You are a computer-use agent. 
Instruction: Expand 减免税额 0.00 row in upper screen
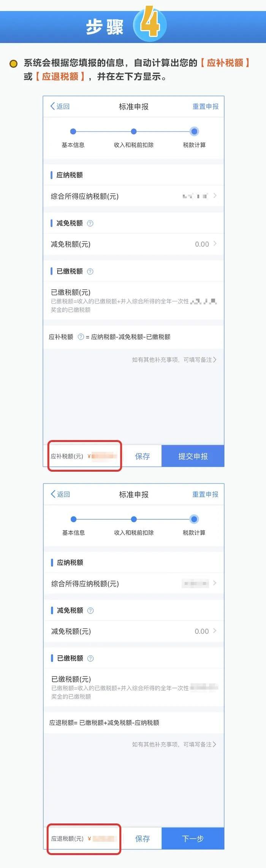tap(133, 244)
